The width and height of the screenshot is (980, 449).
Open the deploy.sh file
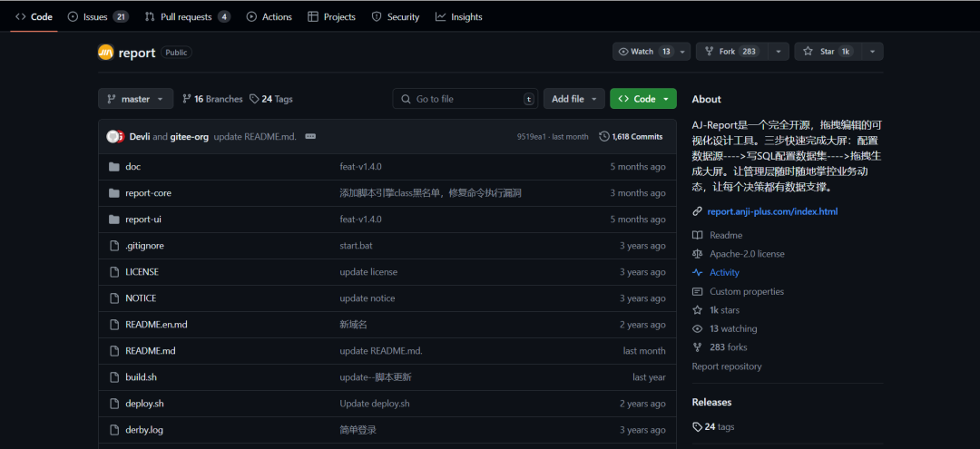144,403
